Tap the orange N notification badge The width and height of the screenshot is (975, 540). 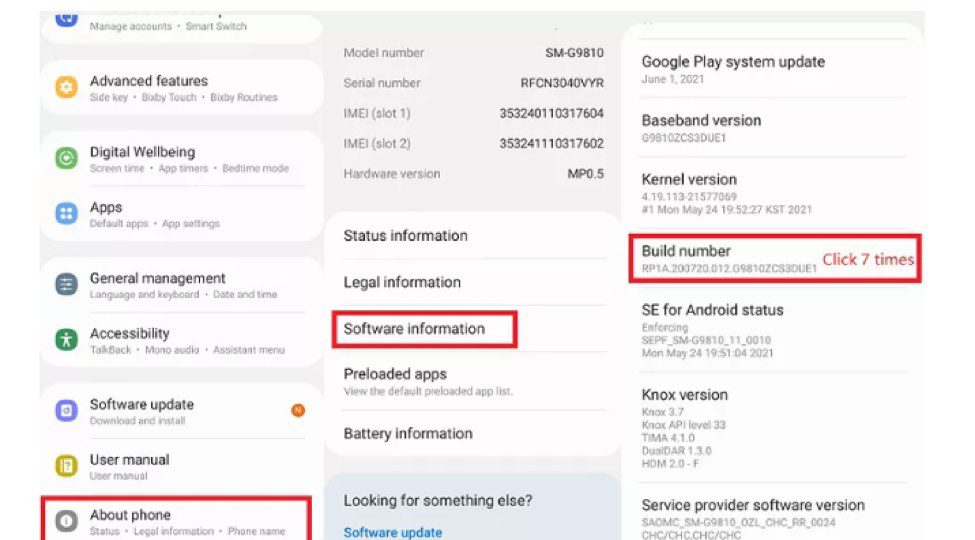coord(298,410)
